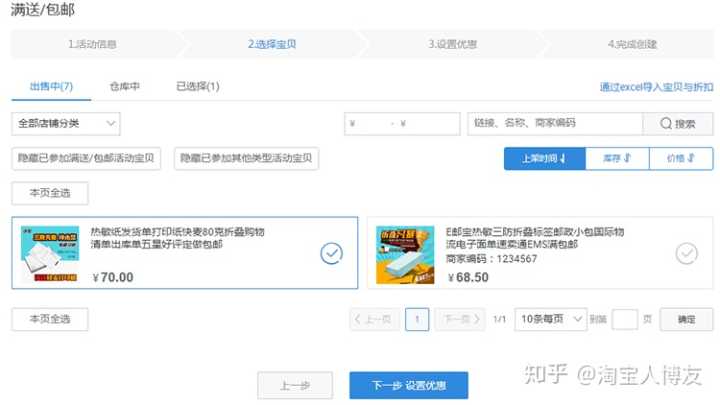Open the 10条每页 dropdown

coord(551,319)
